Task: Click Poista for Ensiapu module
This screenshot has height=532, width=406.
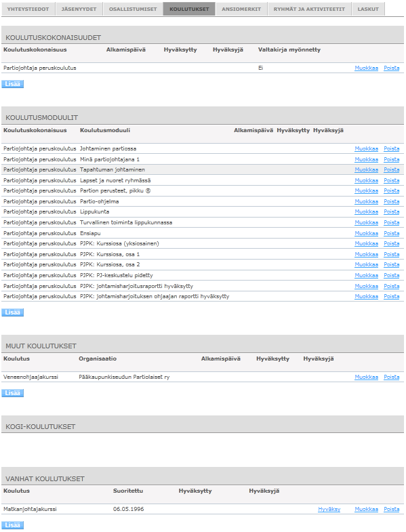Action: pyautogui.click(x=391, y=233)
